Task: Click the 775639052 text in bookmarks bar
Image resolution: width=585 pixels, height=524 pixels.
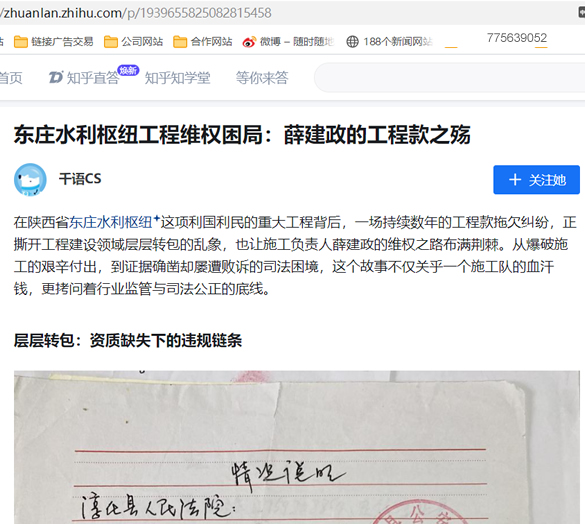Action: click(x=517, y=38)
